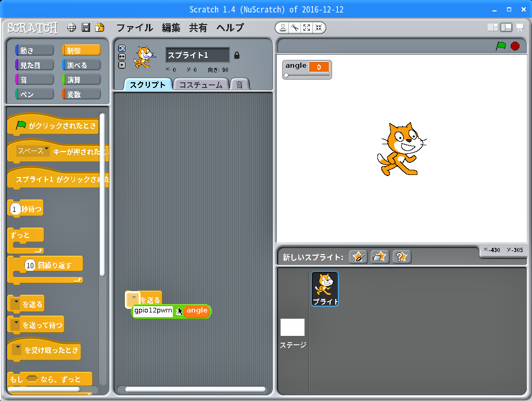Click the orange angle variable block
The image size is (532, 401).
(197, 311)
